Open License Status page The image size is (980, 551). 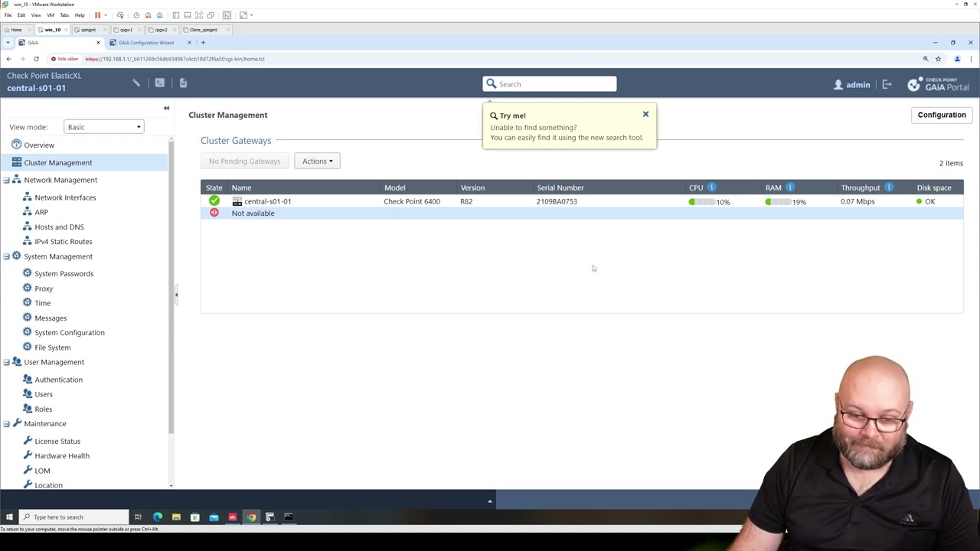click(57, 441)
